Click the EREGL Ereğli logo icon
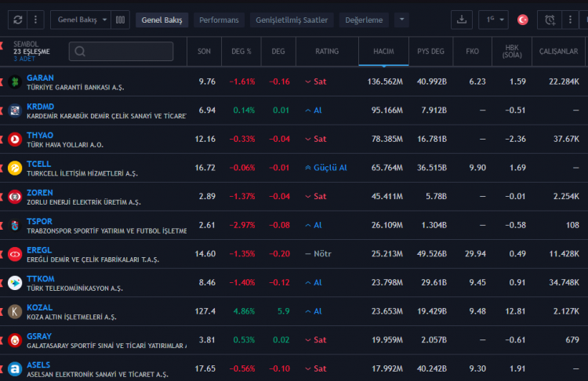 15,254
